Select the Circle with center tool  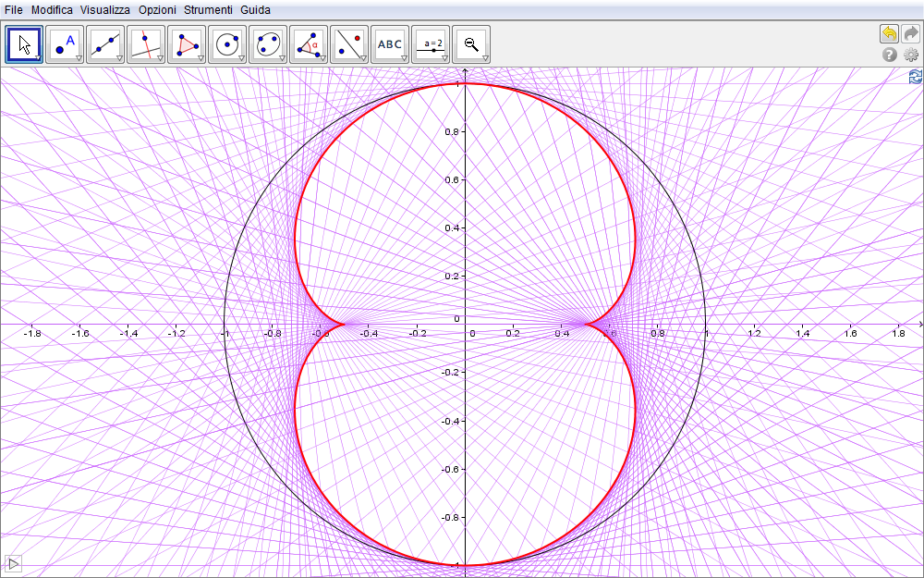(227, 43)
